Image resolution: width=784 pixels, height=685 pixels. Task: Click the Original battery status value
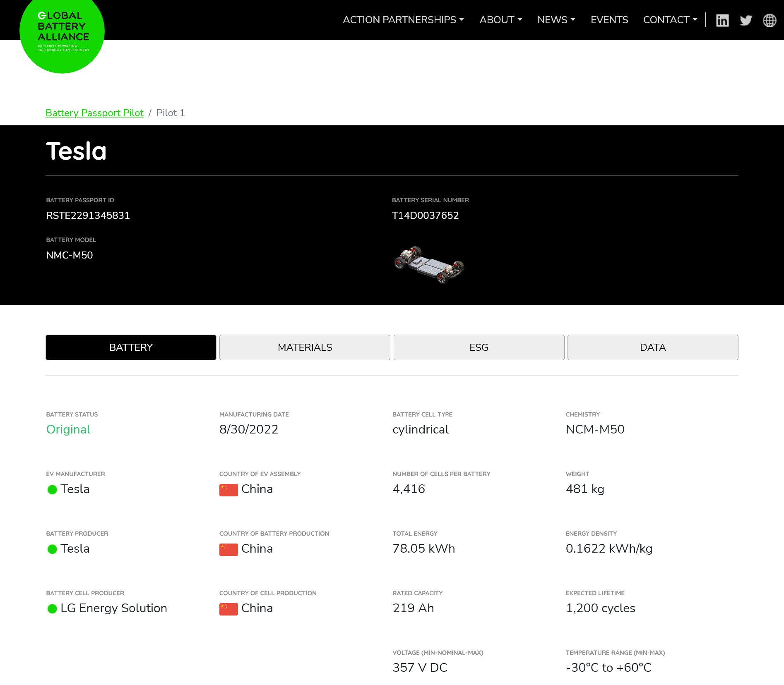pyautogui.click(x=68, y=429)
